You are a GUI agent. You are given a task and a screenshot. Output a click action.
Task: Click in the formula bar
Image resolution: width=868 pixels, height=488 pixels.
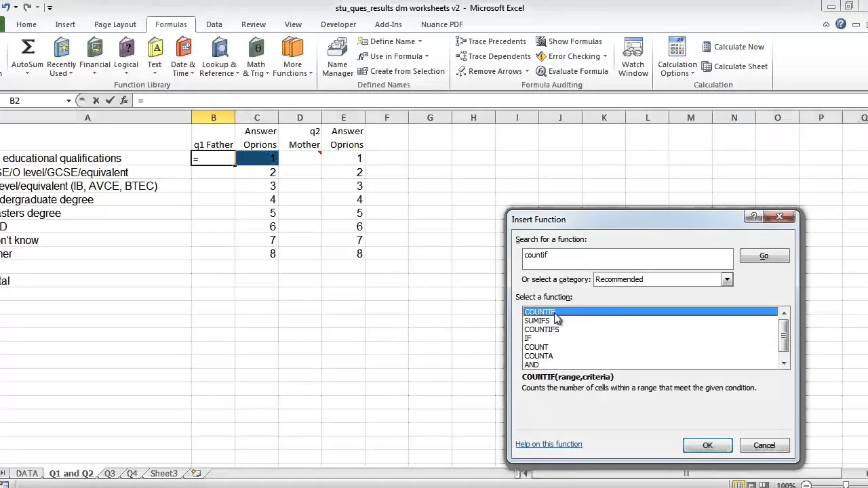pyautogui.click(x=500, y=100)
